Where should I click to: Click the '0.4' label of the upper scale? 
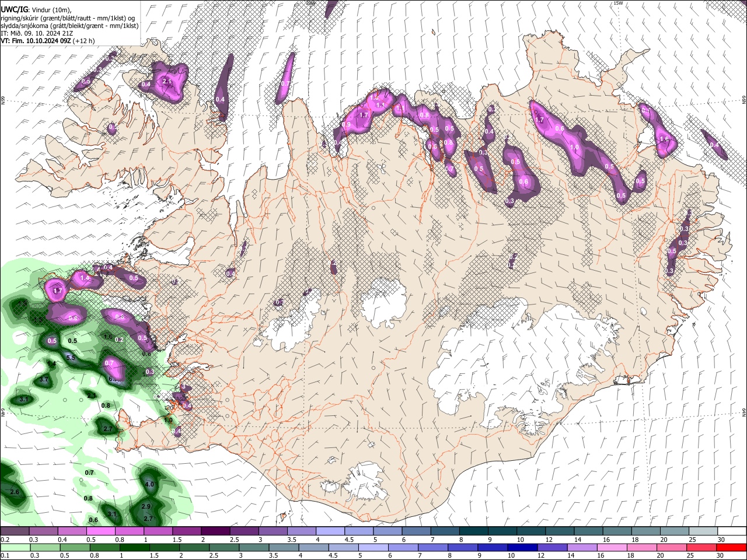[62, 540]
